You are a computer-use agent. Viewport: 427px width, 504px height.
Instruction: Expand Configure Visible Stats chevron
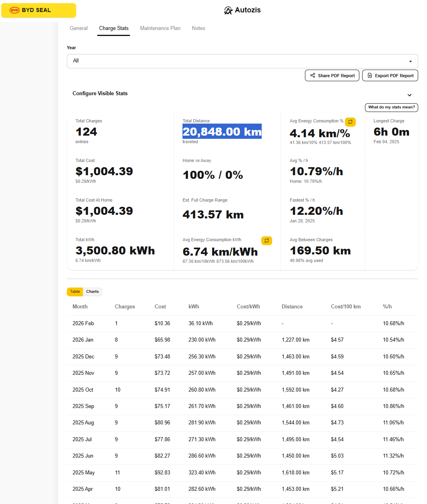point(409,95)
